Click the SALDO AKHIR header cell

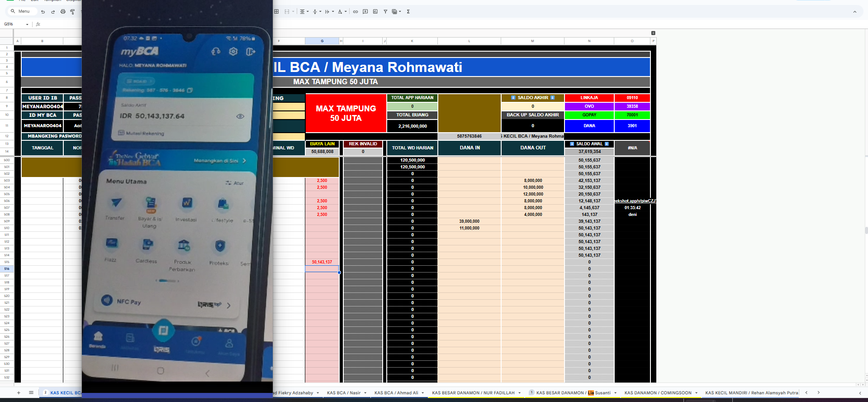click(532, 98)
